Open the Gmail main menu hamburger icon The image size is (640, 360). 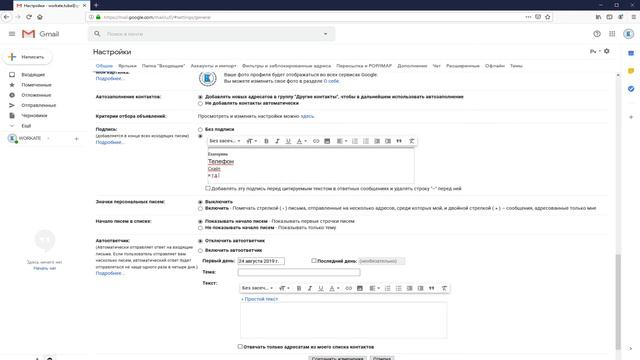point(12,34)
